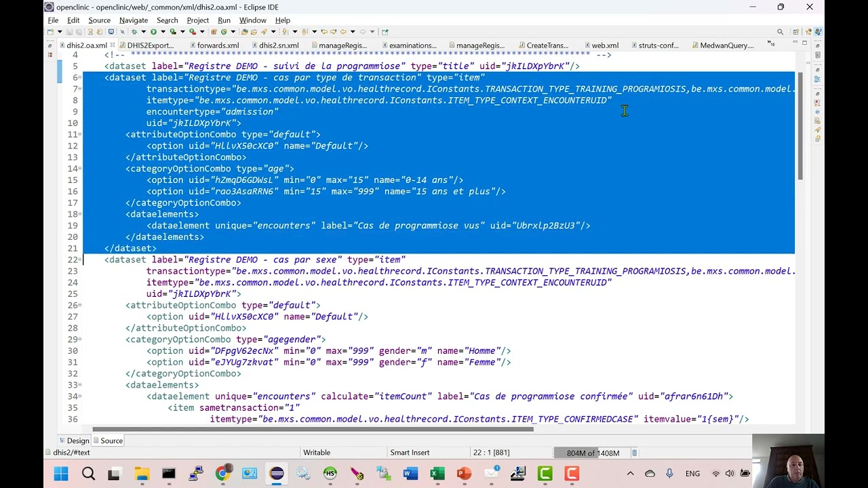Collapse dataelements fold at line 18
This screenshot has height=488, width=868.
point(81,214)
